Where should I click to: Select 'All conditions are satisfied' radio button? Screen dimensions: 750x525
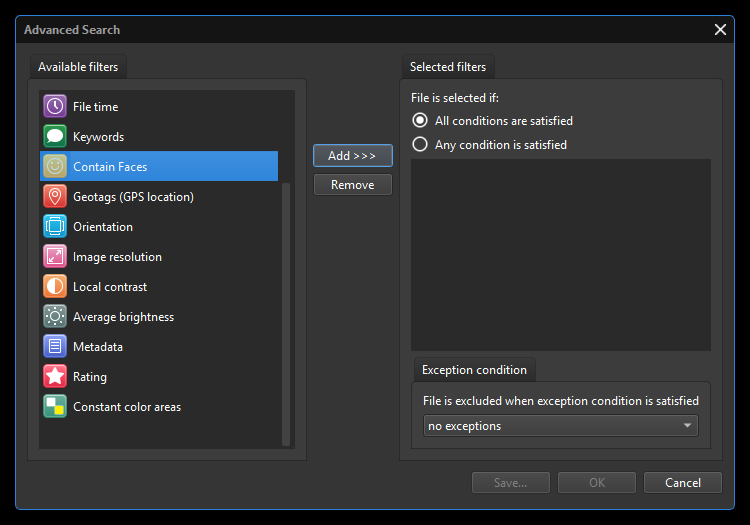(420, 121)
